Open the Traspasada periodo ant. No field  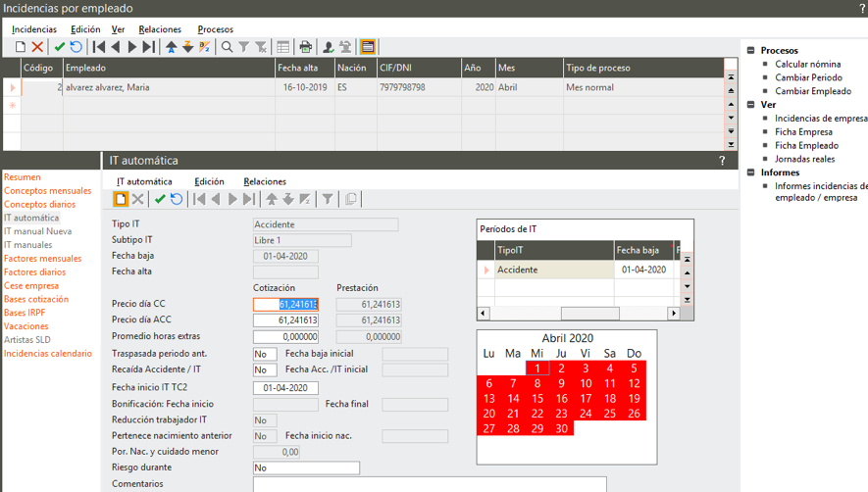tap(265, 354)
